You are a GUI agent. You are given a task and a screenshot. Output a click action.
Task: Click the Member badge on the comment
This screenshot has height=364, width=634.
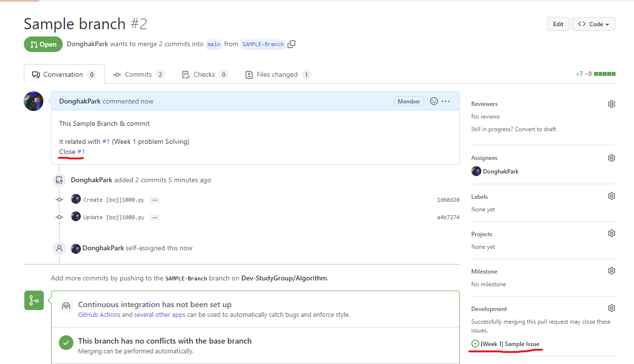(409, 101)
